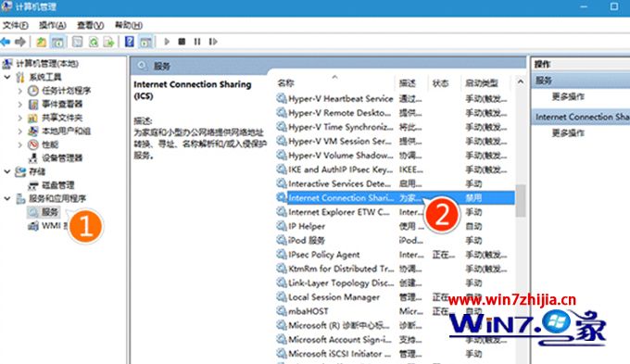Select the Microsoft (R) 诊断中心 service row
This screenshot has height=364, width=630.
(395, 325)
